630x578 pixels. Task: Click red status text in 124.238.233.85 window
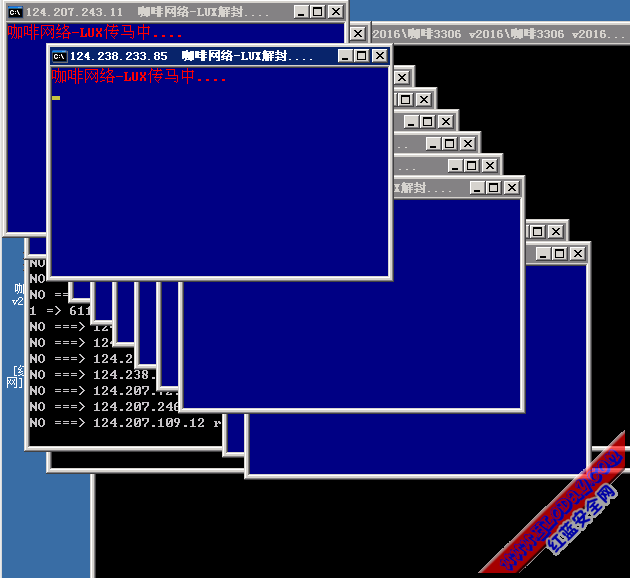point(138,76)
